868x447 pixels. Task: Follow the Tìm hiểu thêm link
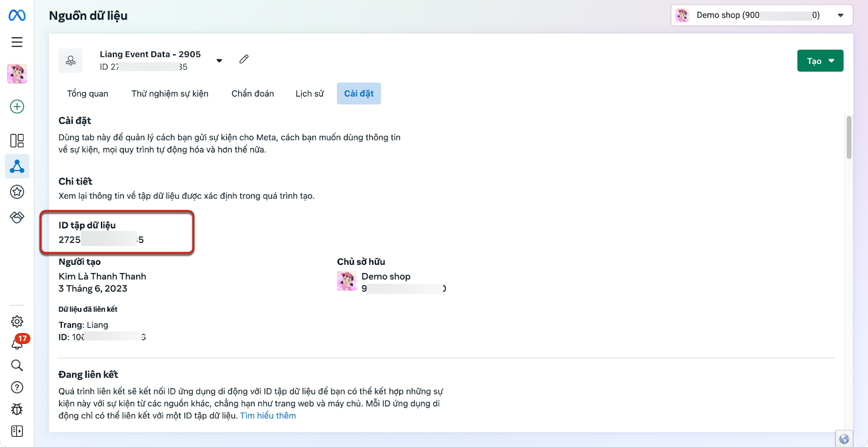(x=268, y=416)
